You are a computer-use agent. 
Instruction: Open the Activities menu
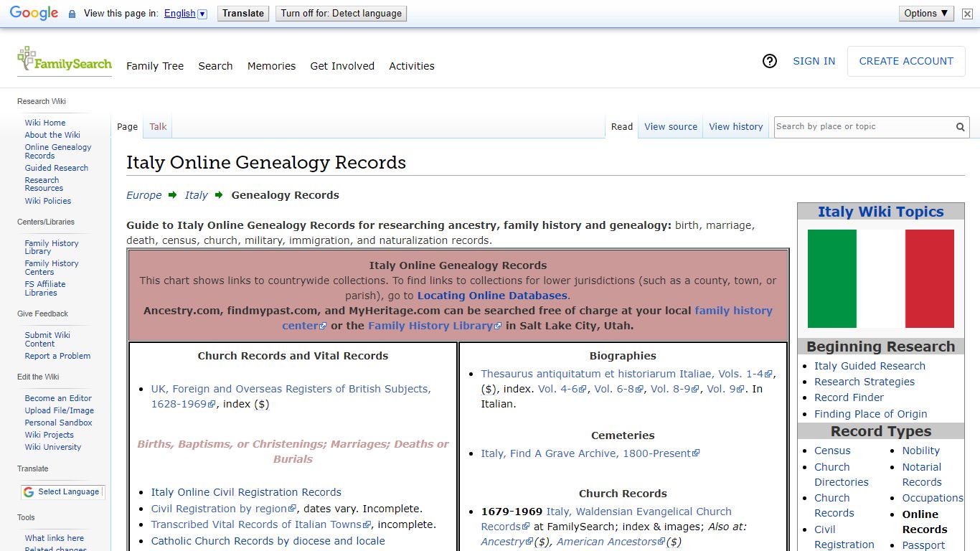pyautogui.click(x=412, y=66)
